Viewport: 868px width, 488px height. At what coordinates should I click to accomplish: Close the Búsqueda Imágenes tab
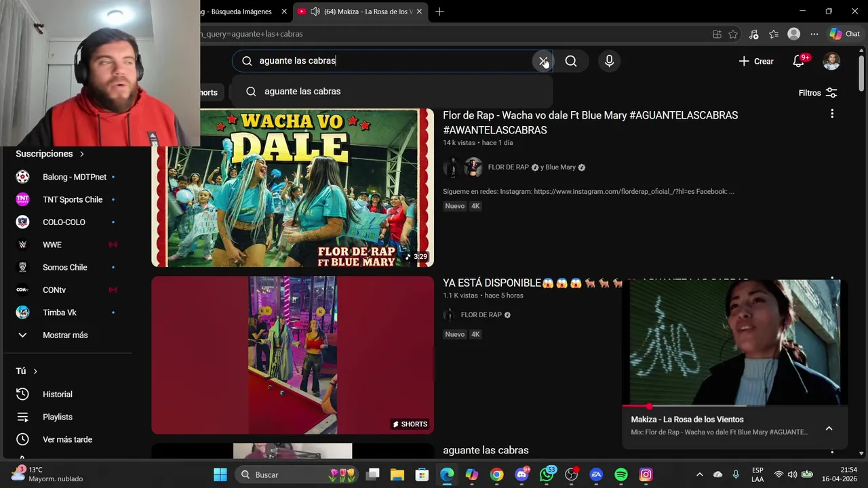[284, 12]
